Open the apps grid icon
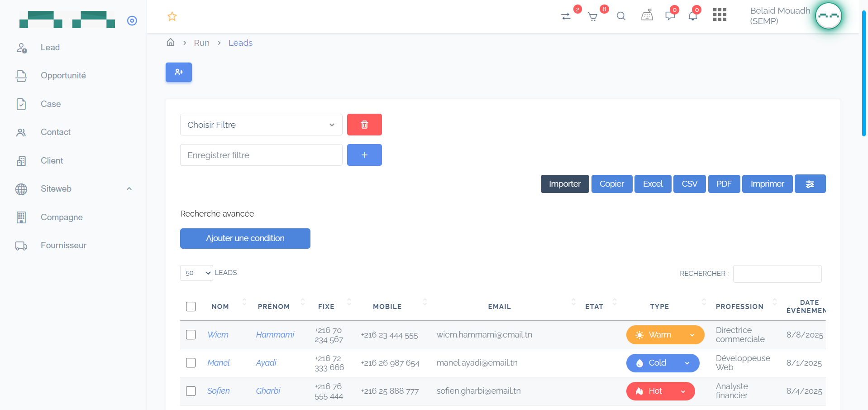Screen dimensions: 868x410 point(720,15)
